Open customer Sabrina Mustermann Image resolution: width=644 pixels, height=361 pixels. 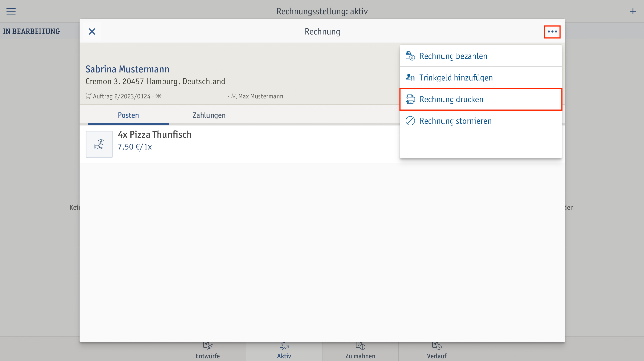127,69
